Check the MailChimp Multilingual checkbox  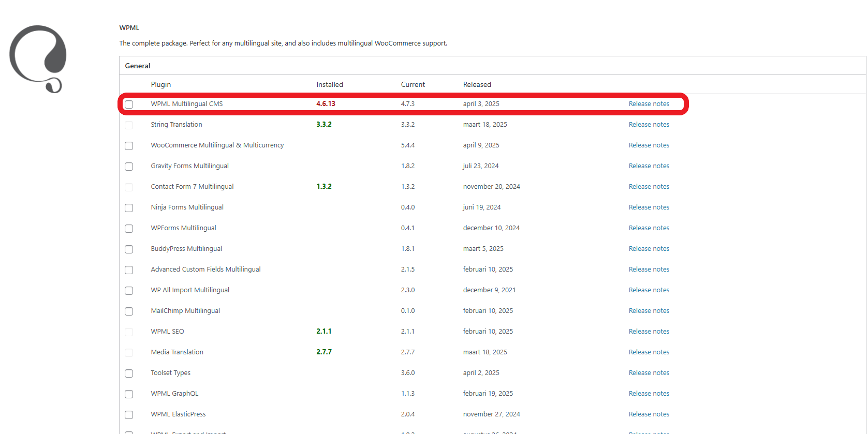(129, 311)
